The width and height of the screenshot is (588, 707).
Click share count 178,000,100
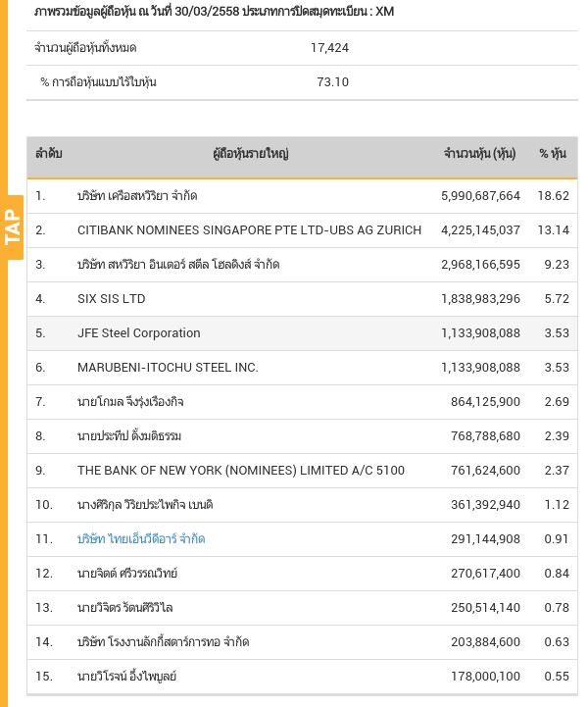tap(485, 676)
